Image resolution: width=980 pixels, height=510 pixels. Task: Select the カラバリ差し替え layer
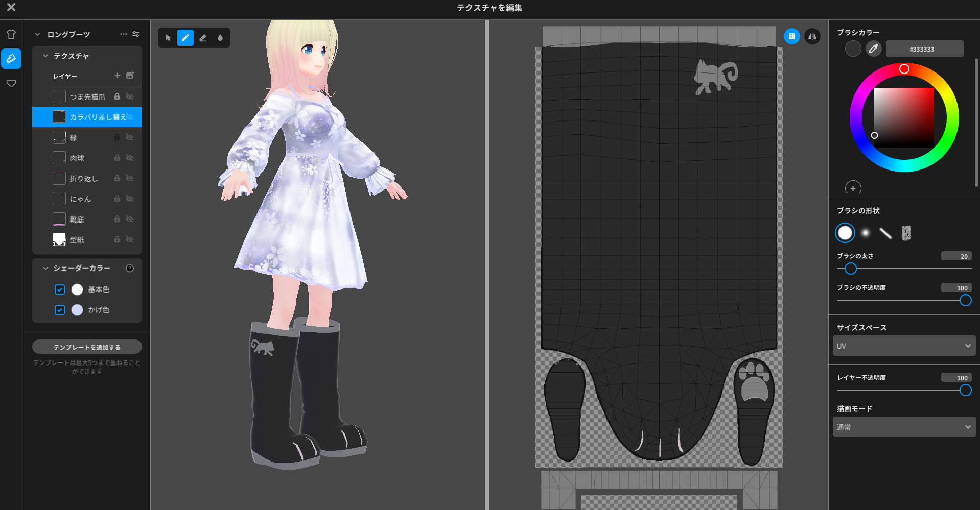[x=92, y=117]
